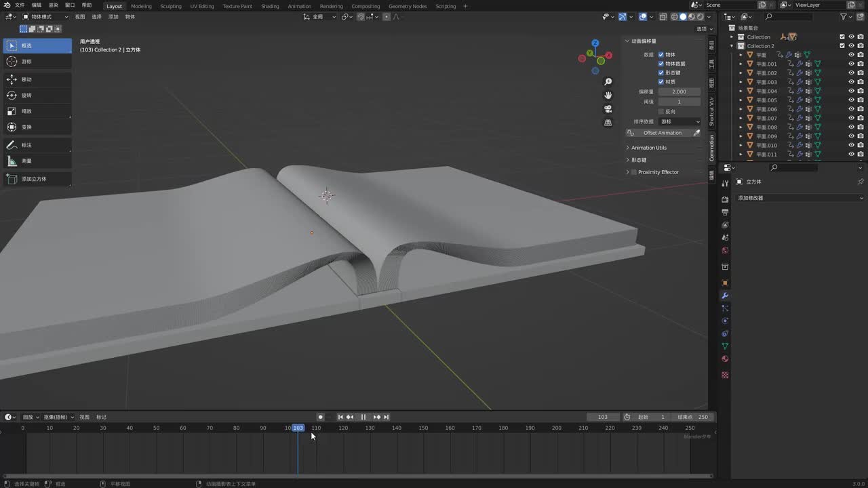868x488 pixels.
Task: Enable the 反向 checkbox
Action: pos(661,111)
